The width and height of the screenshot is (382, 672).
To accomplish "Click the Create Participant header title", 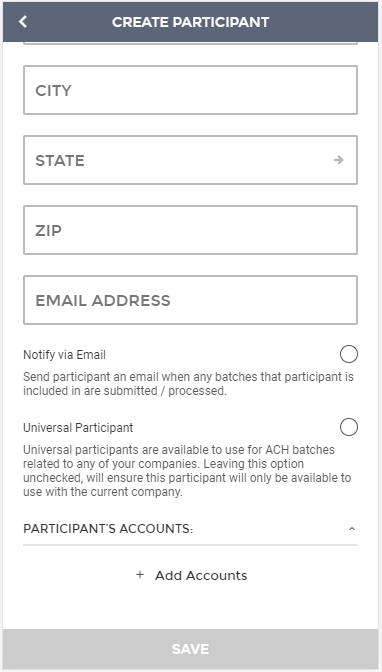I will tap(190, 22).
